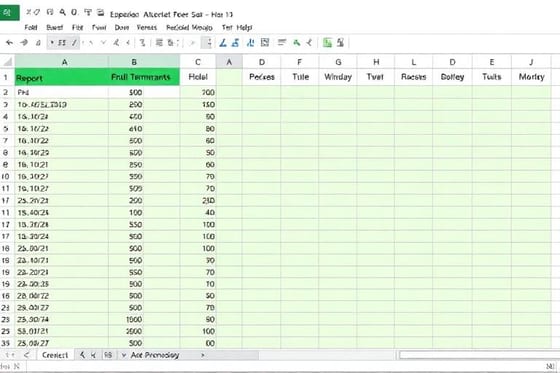Click the horizontal scrollbar at the bottom

point(479,355)
